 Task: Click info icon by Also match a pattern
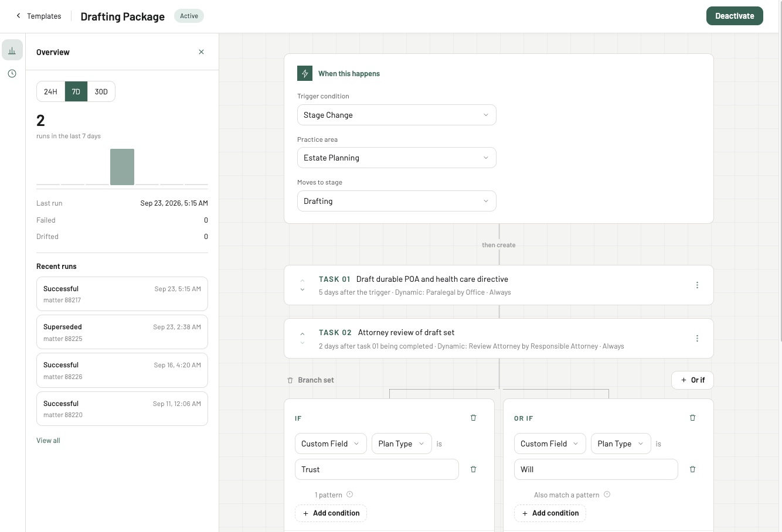(x=607, y=495)
